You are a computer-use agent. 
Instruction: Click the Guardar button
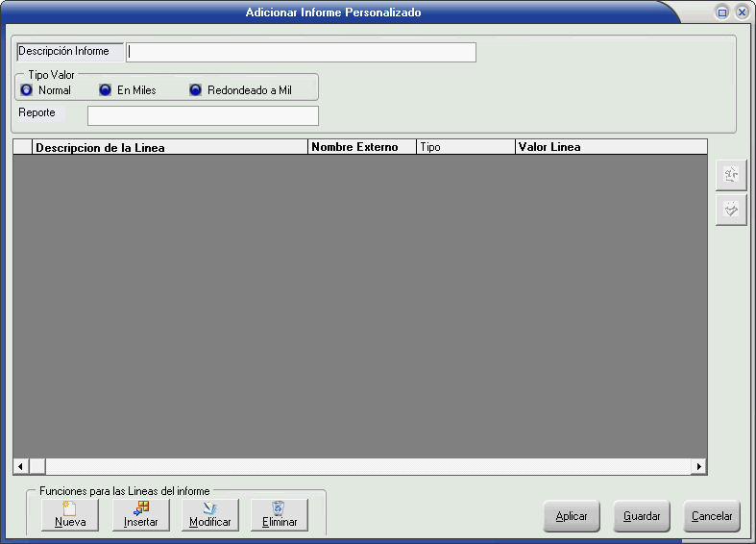642,516
